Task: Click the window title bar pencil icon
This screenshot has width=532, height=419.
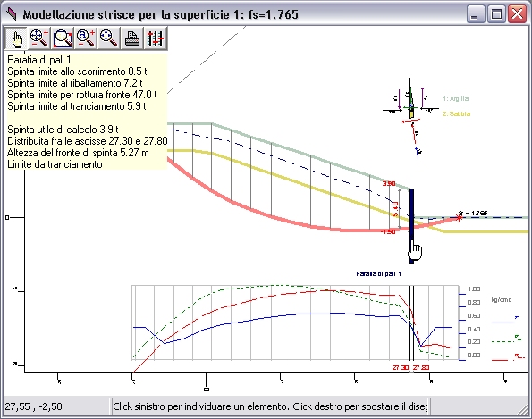Action: [12, 14]
